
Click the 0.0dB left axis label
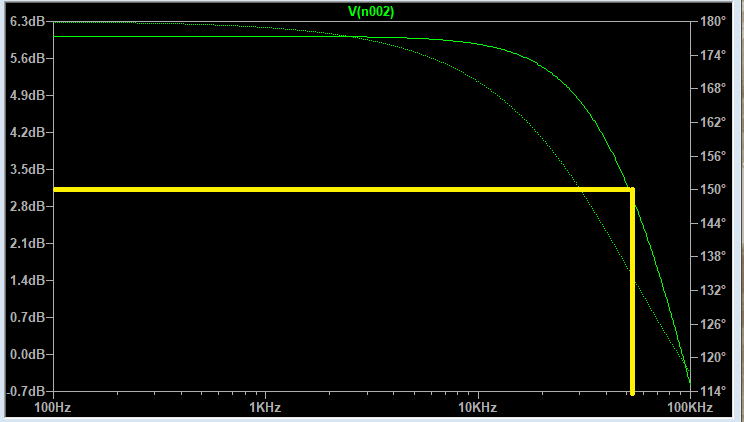click(28, 354)
